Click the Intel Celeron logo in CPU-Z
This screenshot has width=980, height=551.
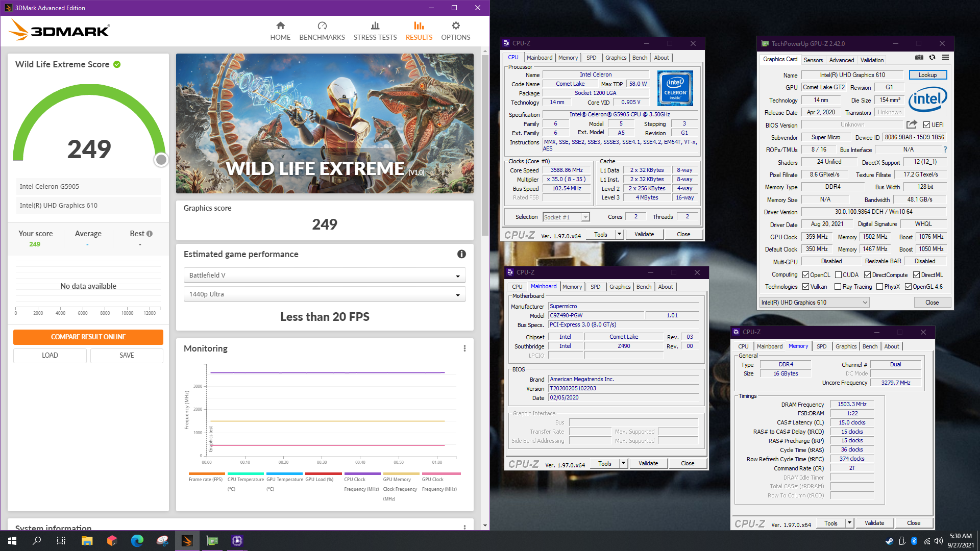coord(675,88)
